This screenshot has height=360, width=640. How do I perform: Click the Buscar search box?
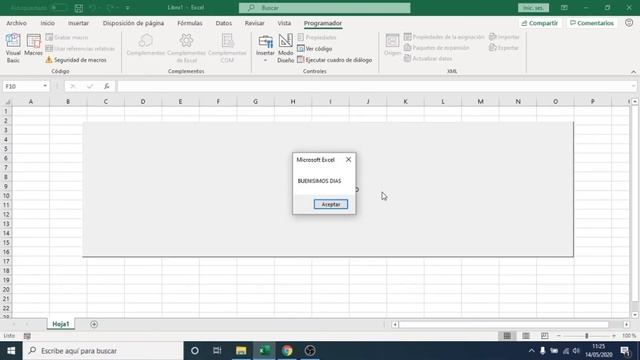[324, 8]
